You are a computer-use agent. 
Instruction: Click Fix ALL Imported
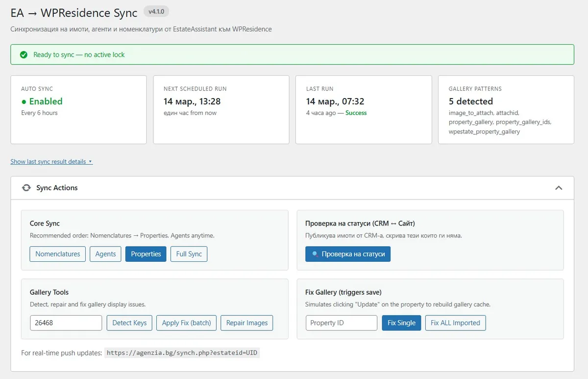pos(455,323)
